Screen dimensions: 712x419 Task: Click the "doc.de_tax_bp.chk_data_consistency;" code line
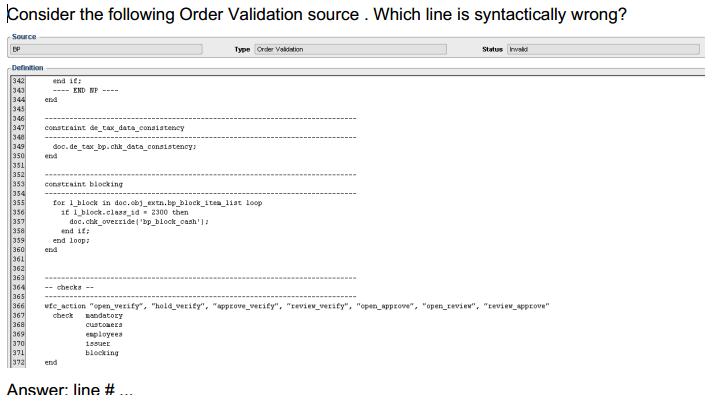(x=124, y=147)
